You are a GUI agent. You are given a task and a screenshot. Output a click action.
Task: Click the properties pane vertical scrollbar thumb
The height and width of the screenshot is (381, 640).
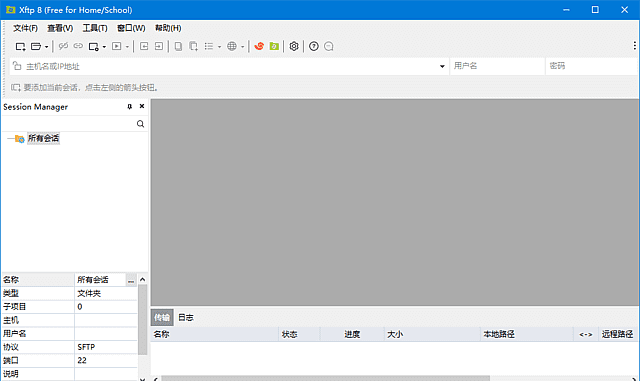(142, 319)
